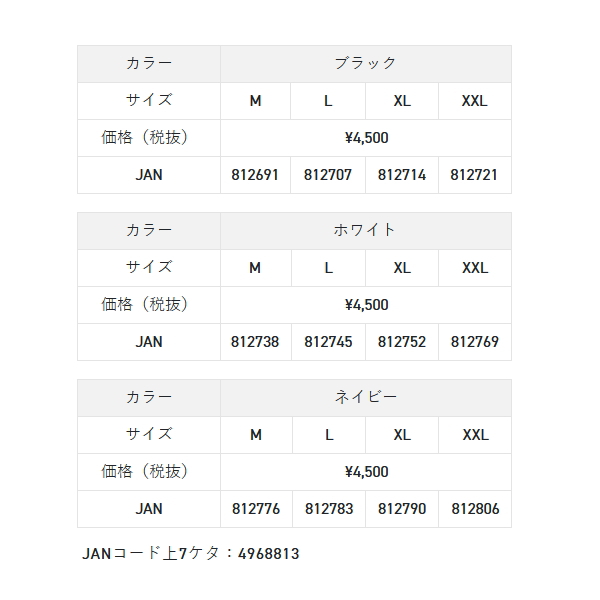600x600 pixels.
Task: Click the ブラック color header cell
Action: click(x=365, y=63)
